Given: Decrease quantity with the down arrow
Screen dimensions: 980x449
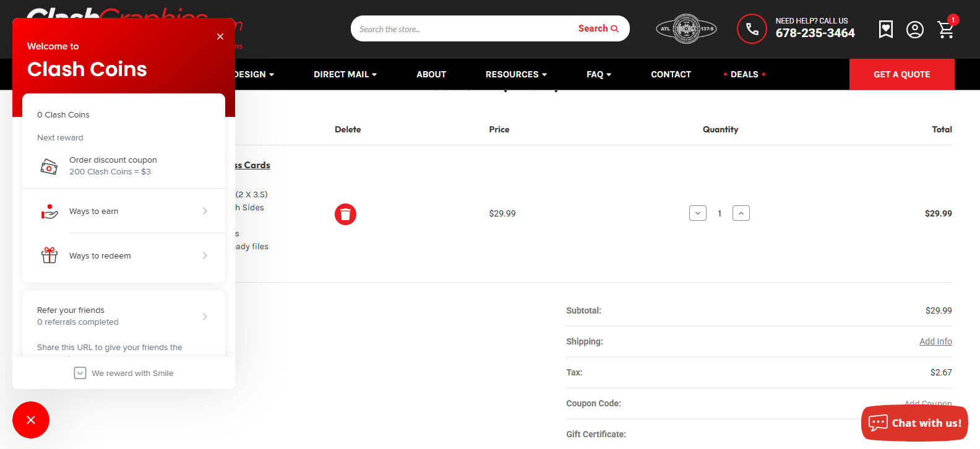Looking at the screenshot, I should click(x=698, y=213).
